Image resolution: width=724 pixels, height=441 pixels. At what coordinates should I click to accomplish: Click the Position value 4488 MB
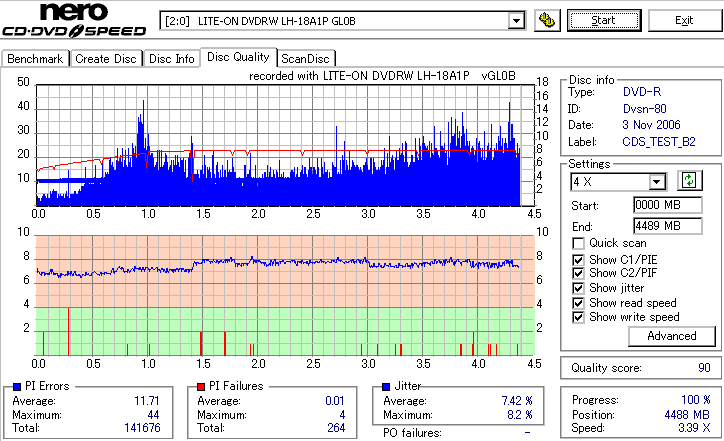(x=688, y=415)
